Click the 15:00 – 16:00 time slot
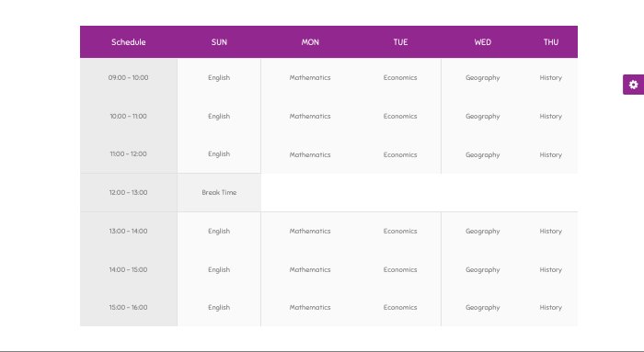The width and height of the screenshot is (644, 352). 129,307
